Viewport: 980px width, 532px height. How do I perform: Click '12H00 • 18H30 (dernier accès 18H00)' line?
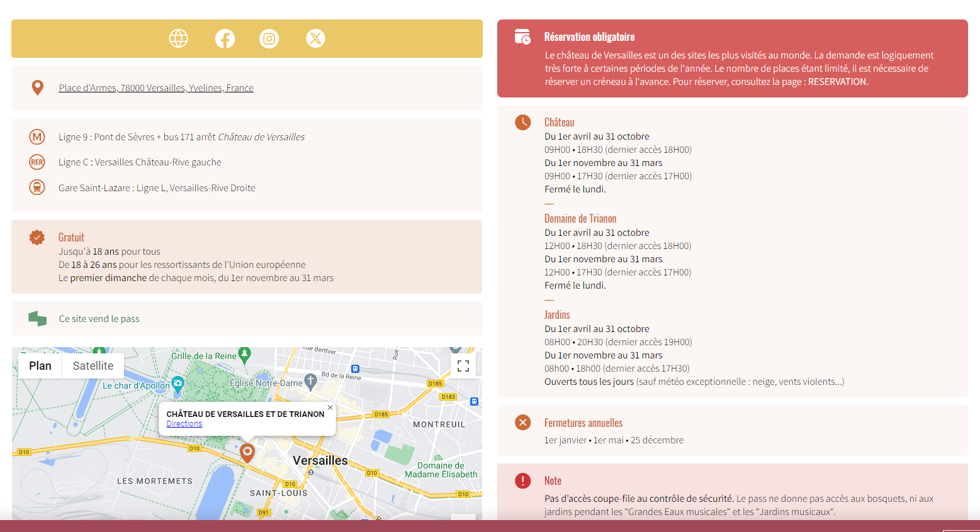[618, 246]
